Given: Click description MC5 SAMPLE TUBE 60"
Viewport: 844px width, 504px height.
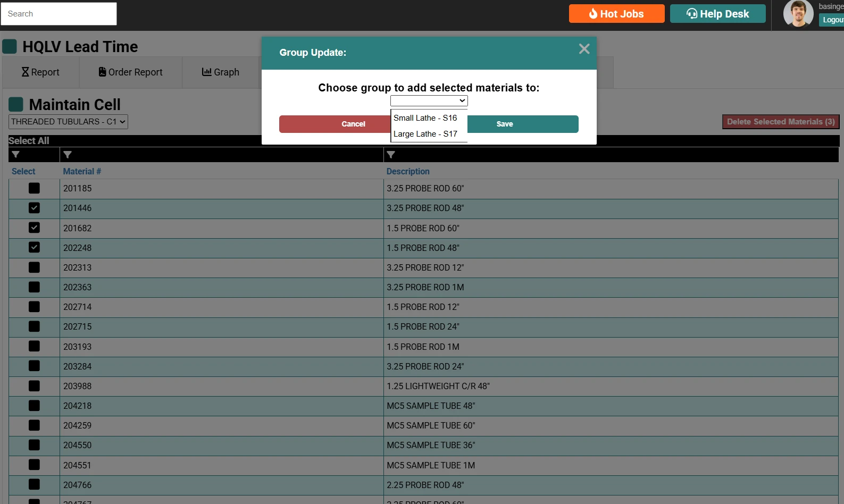Looking at the screenshot, I should pos(431,425).
